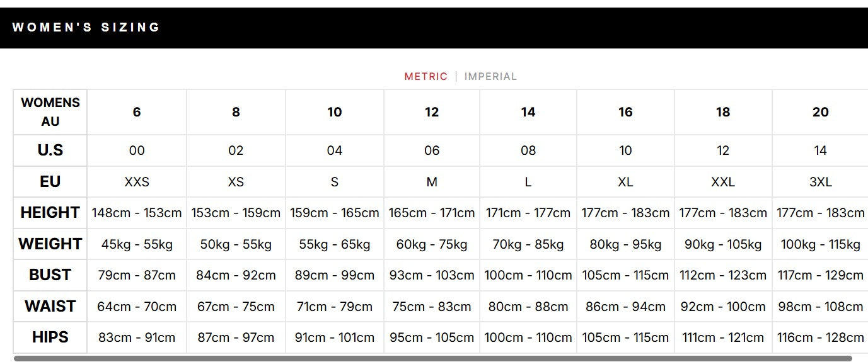The image size is (868, 362).
Task: Click the HEIGHT row label
Action: click(50, 213)
